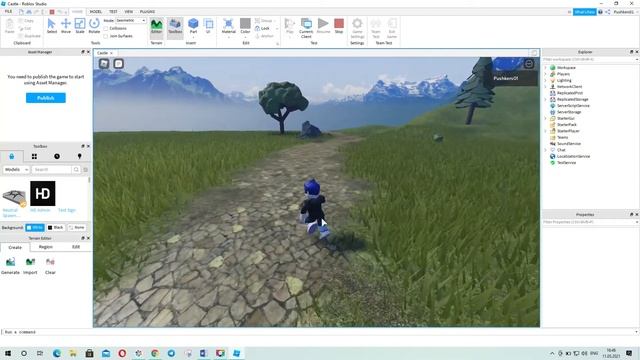
Task: Expand the ReplicatedStorage node in Explorer
Action: coord(546,99)
